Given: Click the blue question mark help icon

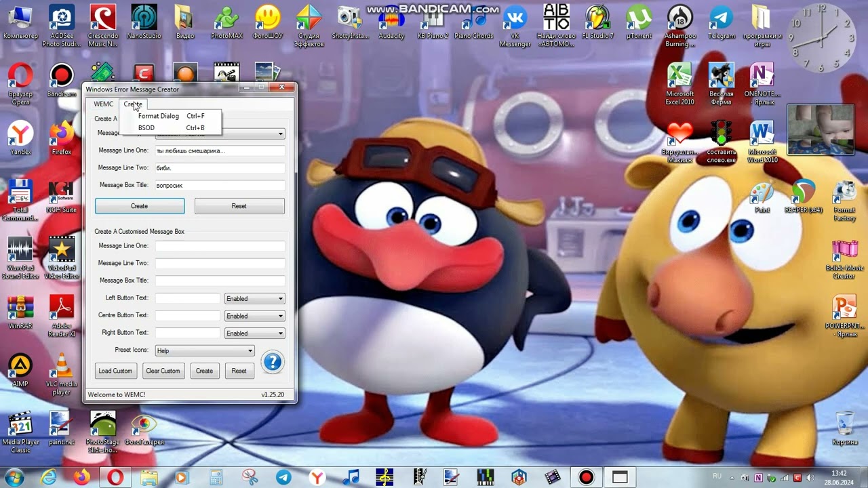Looking at the screenshot, I should 272,362.
